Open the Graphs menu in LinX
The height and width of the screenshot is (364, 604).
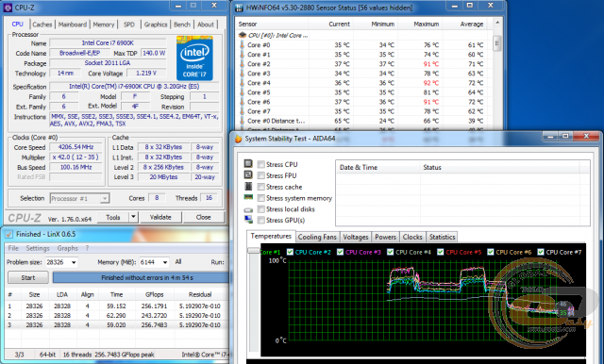point(67,248)
